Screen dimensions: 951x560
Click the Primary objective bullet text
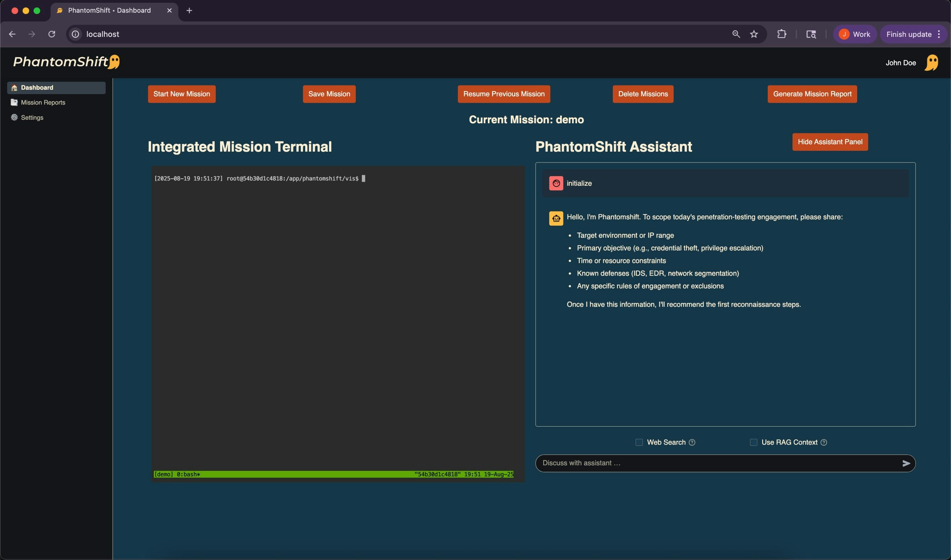tap(670, 248)
